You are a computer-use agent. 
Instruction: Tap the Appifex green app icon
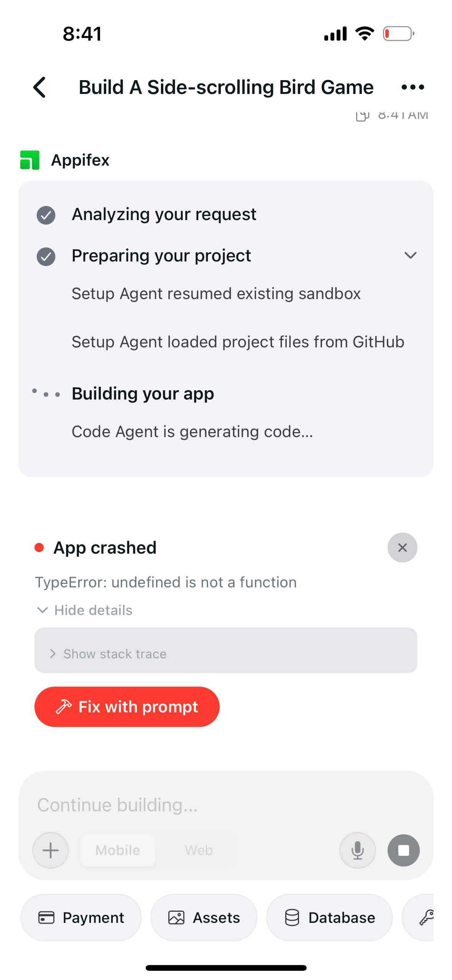pyautogui.click(x=29, y=160)
